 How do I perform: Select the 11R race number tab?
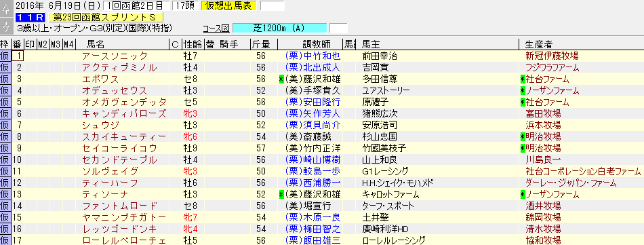pyautogui.click(x=30, y=17)
